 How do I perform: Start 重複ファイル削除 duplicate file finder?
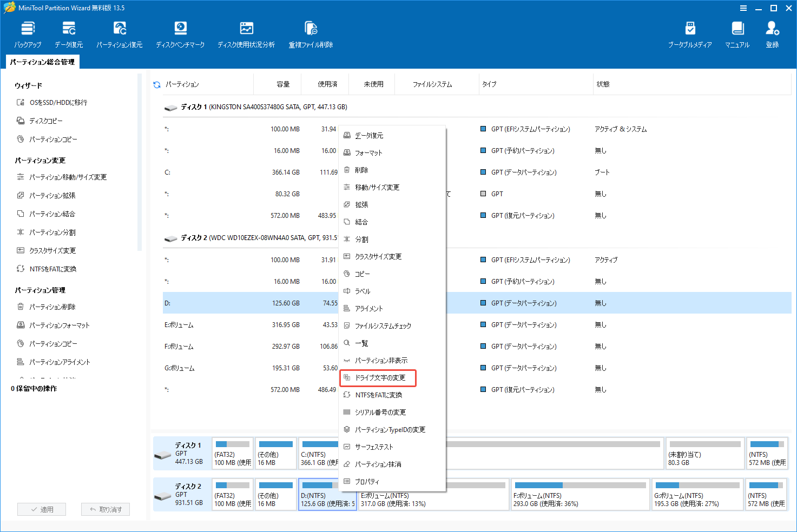pos(310,34)
